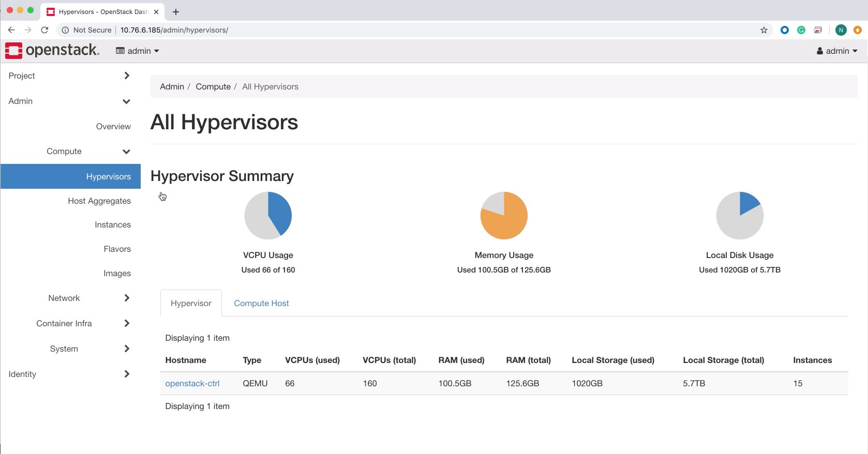Click the 5.7TB storage total cell
Screen dimensions: 868x454
[x=694, y=383]
